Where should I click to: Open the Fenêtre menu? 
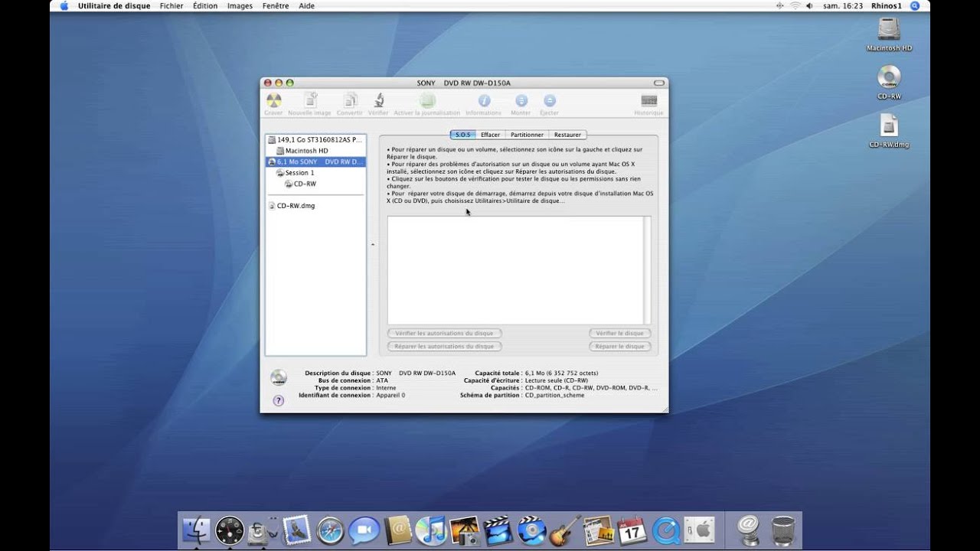(x=276, y=5)
